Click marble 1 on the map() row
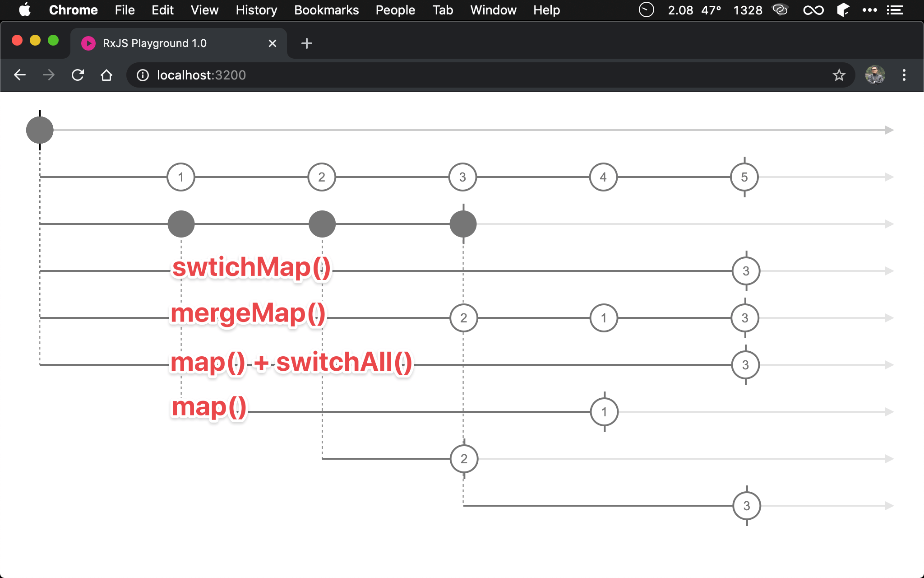The width and height of the screenshot is (924, 578). (605, 412)
